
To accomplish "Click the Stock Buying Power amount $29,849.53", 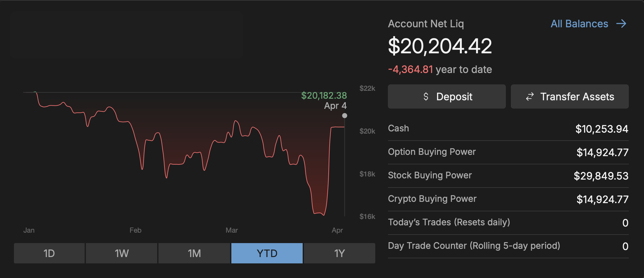I will pyautogui.click(x=601, y=176).
